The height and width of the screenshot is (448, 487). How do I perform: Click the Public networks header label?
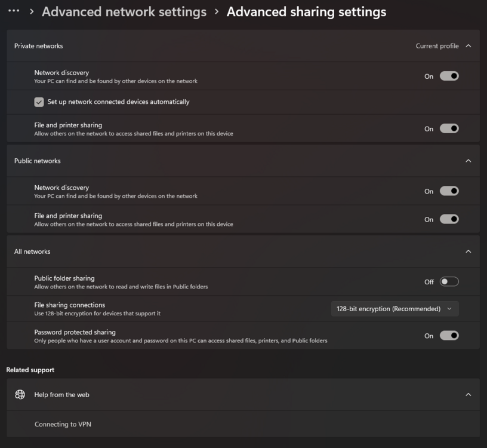(37, 161)
